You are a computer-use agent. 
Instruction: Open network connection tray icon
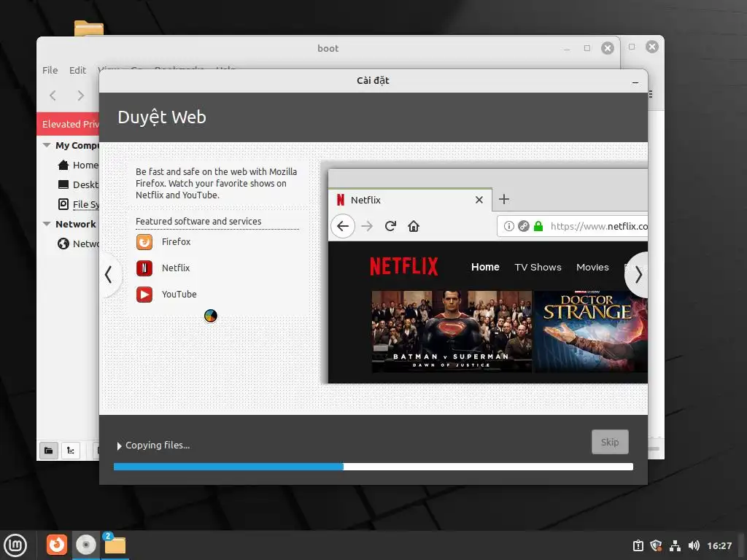point(675,545)
